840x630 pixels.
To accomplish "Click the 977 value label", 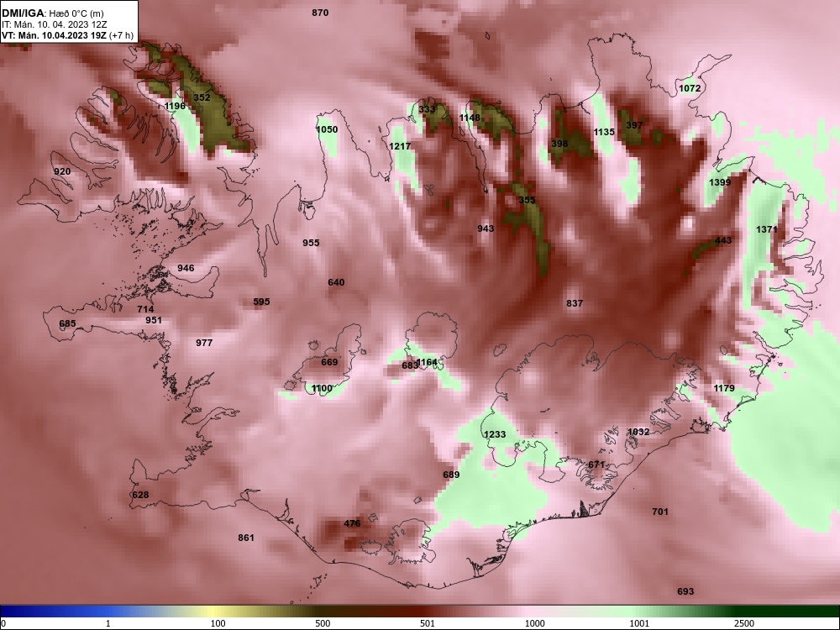I will tap(204, 343).
